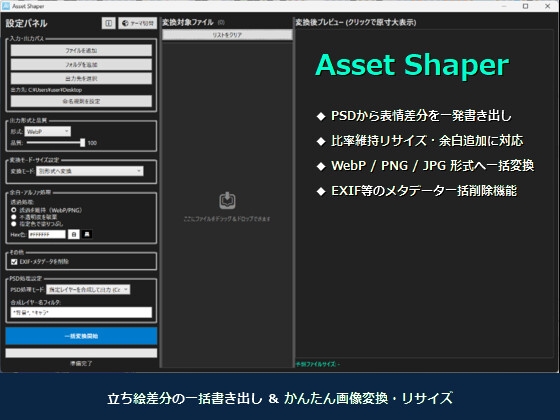Clear the list with リストをクリア button
560x420 pixels.
(x=227, y=35)
